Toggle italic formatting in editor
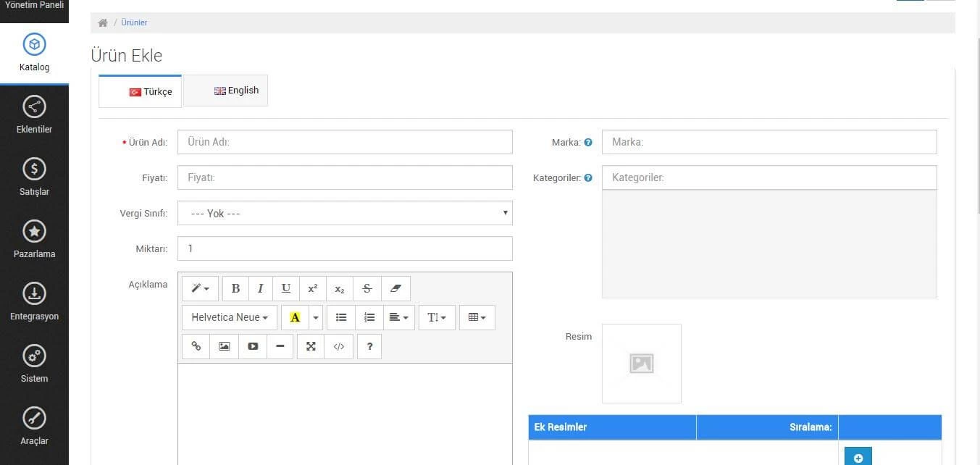Viewport: 980px width, 465px height. (x=260, y=288)
